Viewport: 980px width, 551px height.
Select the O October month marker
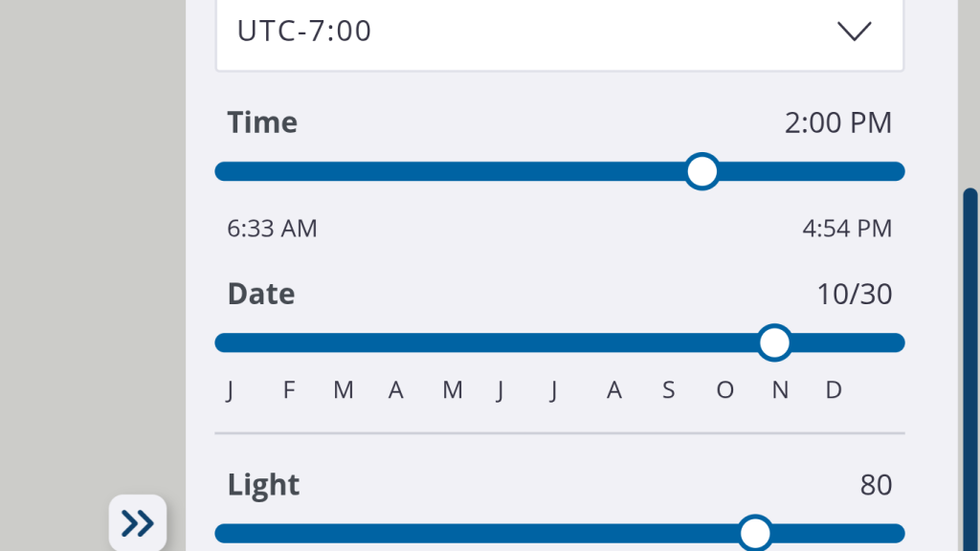(725, 390)
